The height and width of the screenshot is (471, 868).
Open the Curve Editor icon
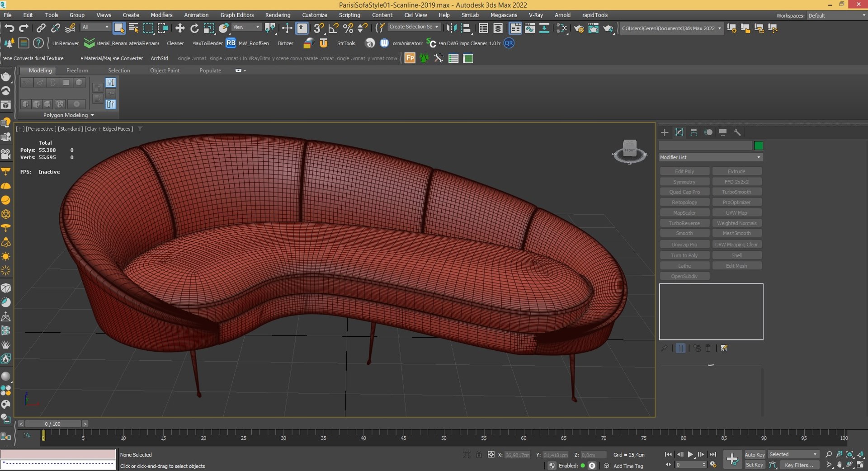pos(530,28)
